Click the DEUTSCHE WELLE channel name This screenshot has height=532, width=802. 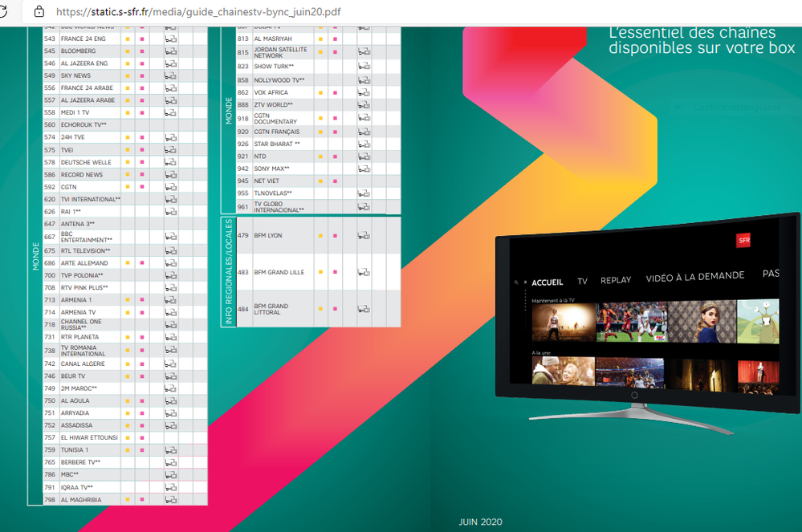[87, 162]
